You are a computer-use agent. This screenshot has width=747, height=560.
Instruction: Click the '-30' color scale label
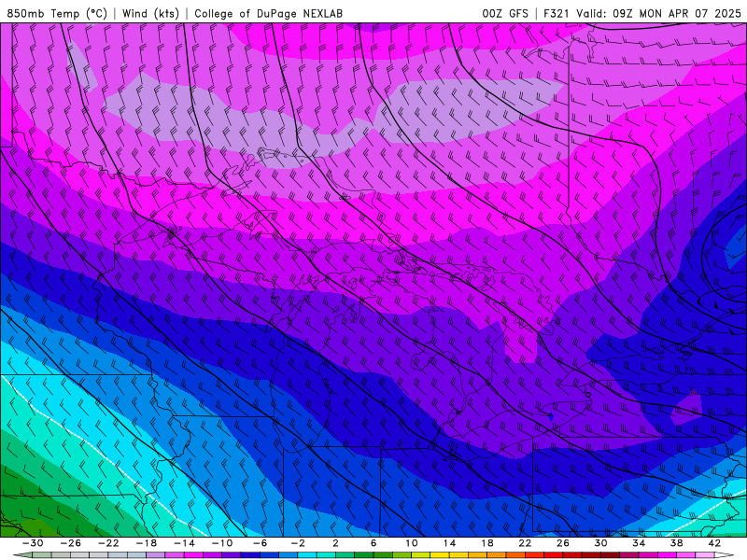[x=33, y=543]
